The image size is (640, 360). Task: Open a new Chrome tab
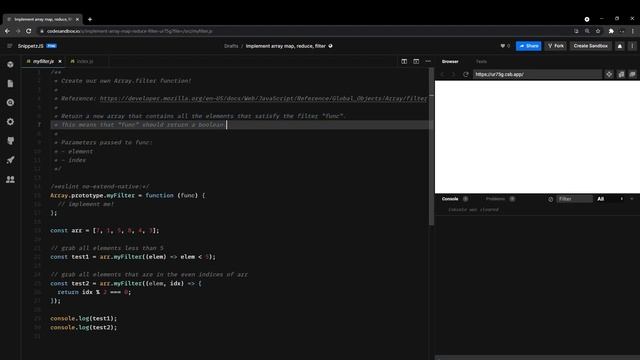point(90,19)
